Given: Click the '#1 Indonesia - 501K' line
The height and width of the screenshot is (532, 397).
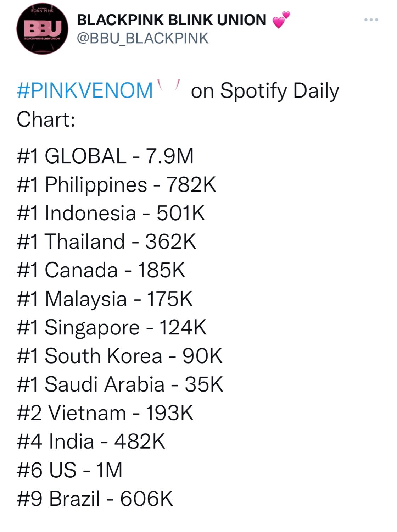Looking at the screenshot, I should (x=111, y=213).
